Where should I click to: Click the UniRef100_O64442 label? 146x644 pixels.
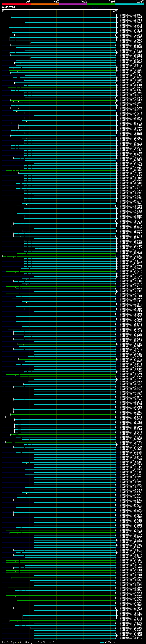click(131, 638)
